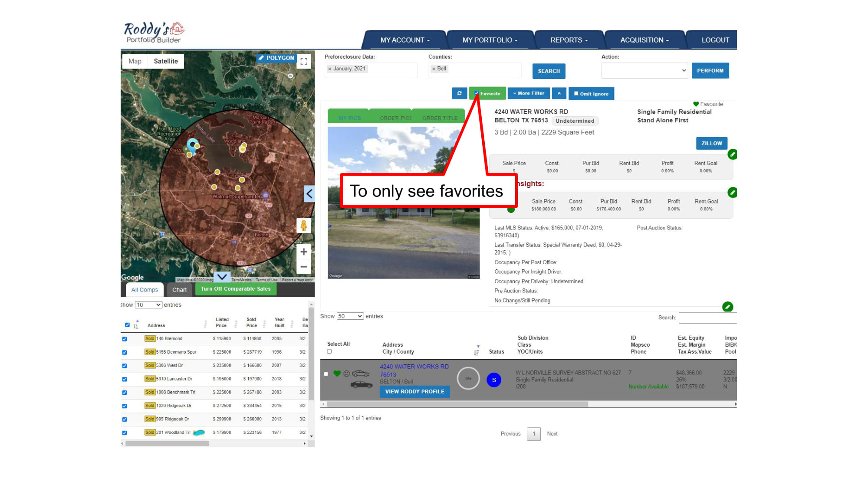
Task: Open the Action dropdown
Action: (x=644, y=71)
